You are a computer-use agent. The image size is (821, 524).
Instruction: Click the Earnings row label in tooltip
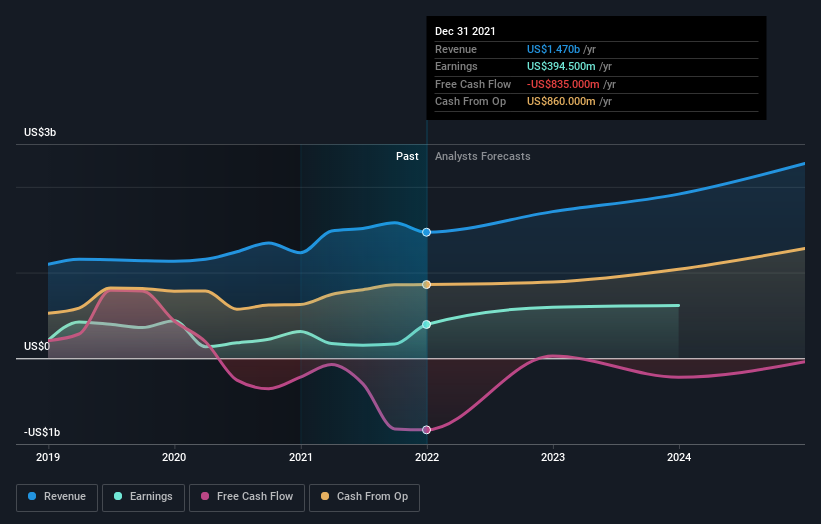click(456, 66)
